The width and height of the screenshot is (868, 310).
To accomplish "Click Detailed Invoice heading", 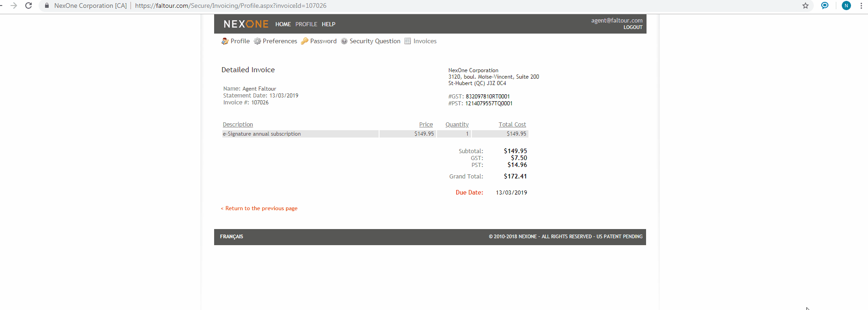I will [x=248, y=70].
